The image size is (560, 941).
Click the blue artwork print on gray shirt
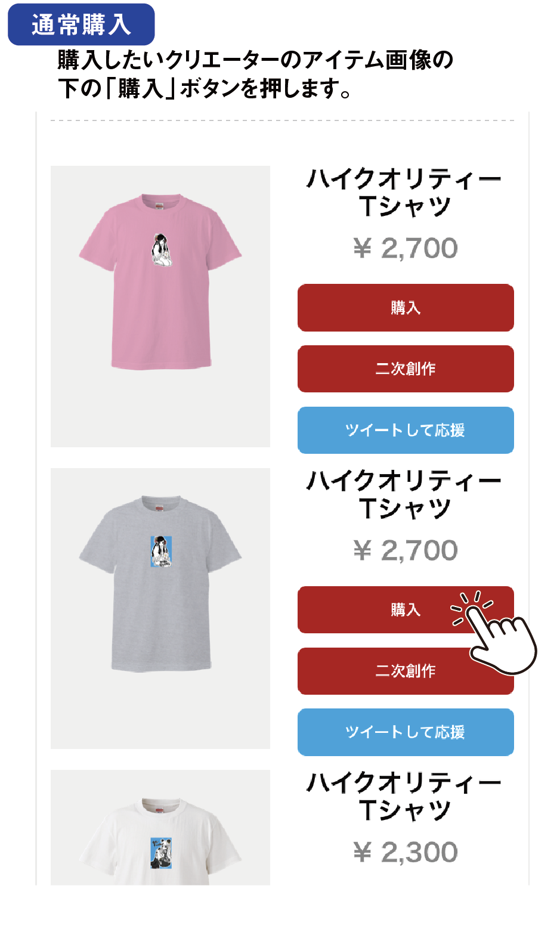click(161, 551)
